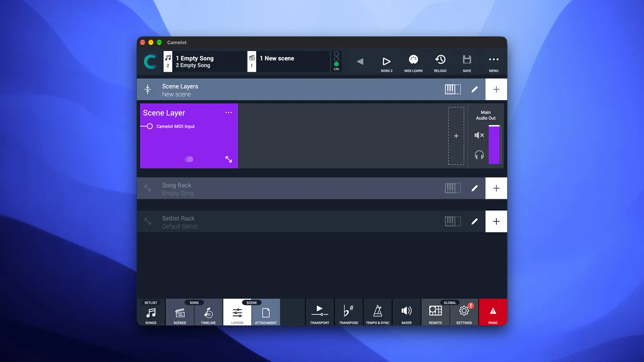Viewport: 644px width, 362px height.
Task: Click the Camelot logo icon
Action: coord(151,62)
